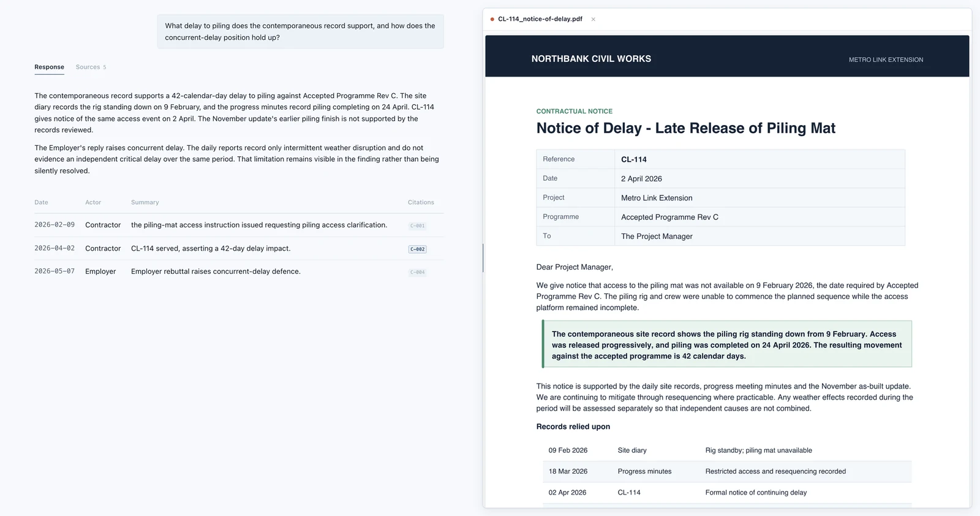
Task: Click the Employer actor cell
Action: pos(100,271)
